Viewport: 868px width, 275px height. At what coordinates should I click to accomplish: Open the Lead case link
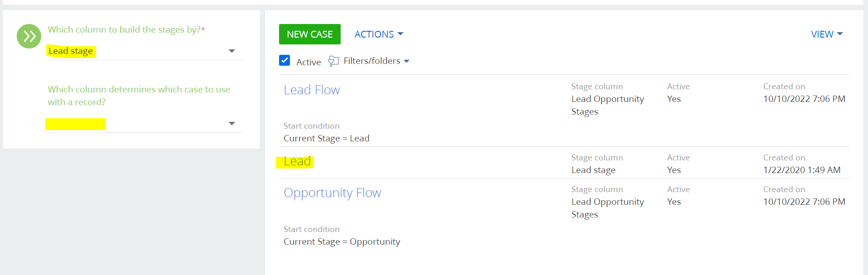pos(297,161)
